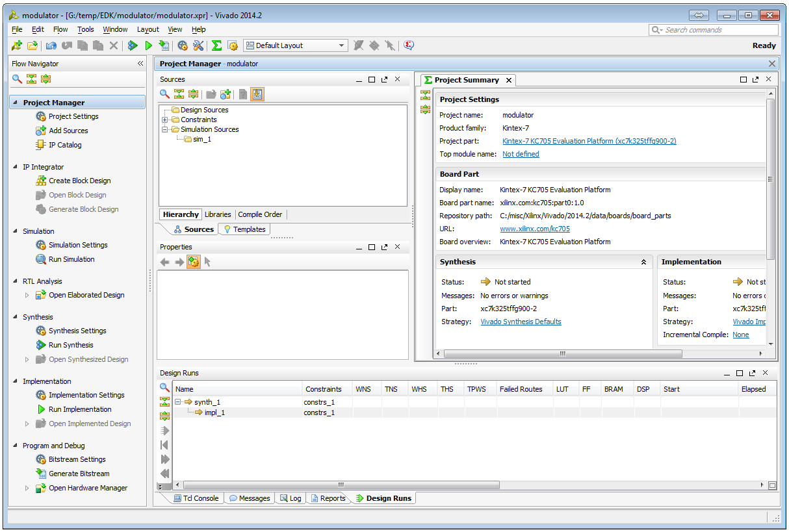Click Collapse All icon left of Project Summary
The image size is (789, 532).
point(425,95)
